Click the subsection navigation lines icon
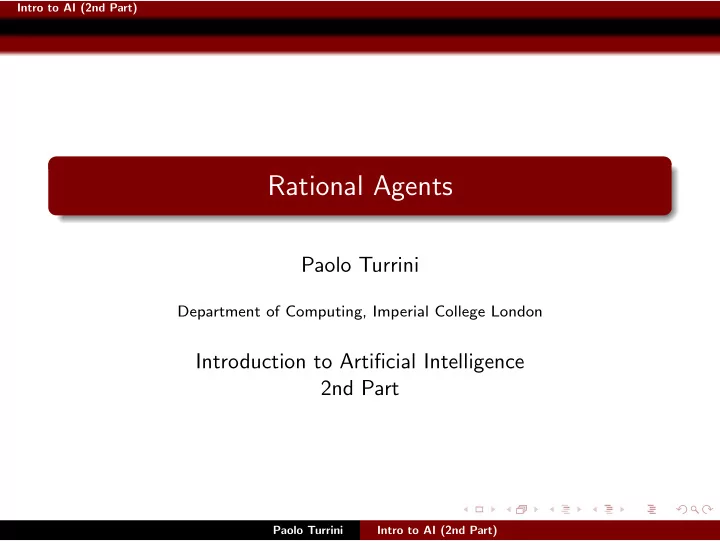Viewport: 720px width, 541px height. (566, 509)
